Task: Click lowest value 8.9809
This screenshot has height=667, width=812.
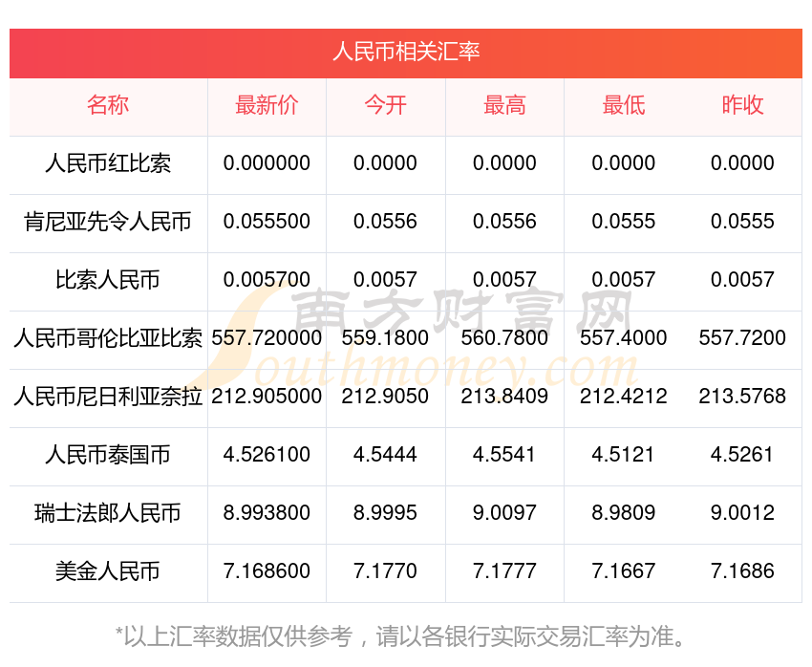Action: [x=624, y=513]
